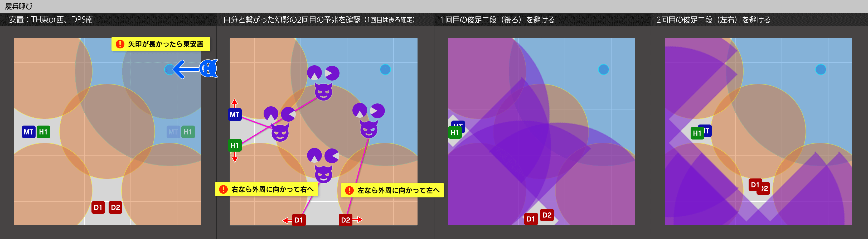Click the 左なら外周に向かって左へ warning label
Image resolution: width=868 pixels, height=239 pixels.
(392, 191)
